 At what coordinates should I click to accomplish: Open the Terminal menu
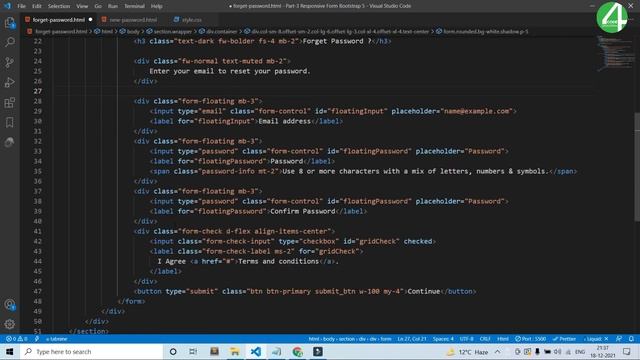pyautogui.click(x=134, y=6)
